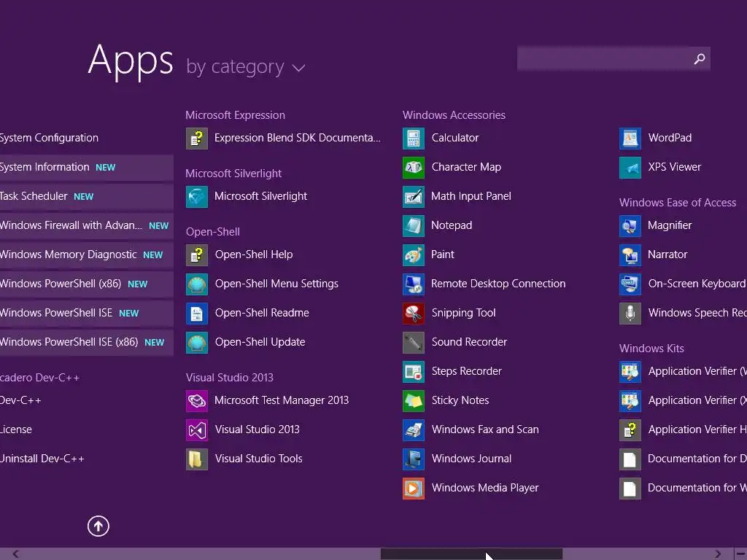The image size is (747, 560).
Task: Launch Windows Media Player icon
Action: (413, 489)
